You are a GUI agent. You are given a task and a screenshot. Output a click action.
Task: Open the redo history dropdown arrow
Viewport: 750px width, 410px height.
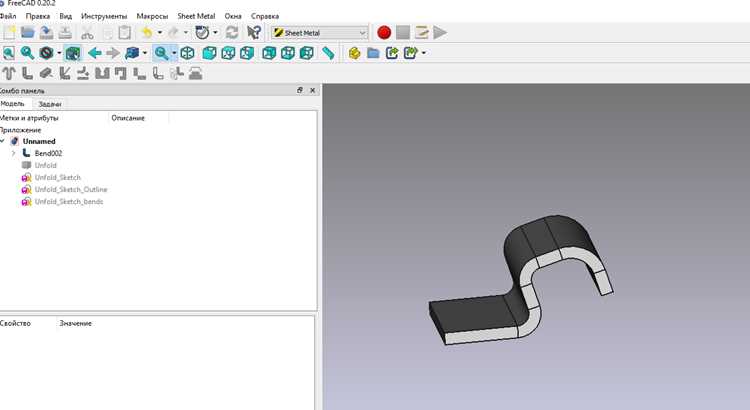[186, 33]
